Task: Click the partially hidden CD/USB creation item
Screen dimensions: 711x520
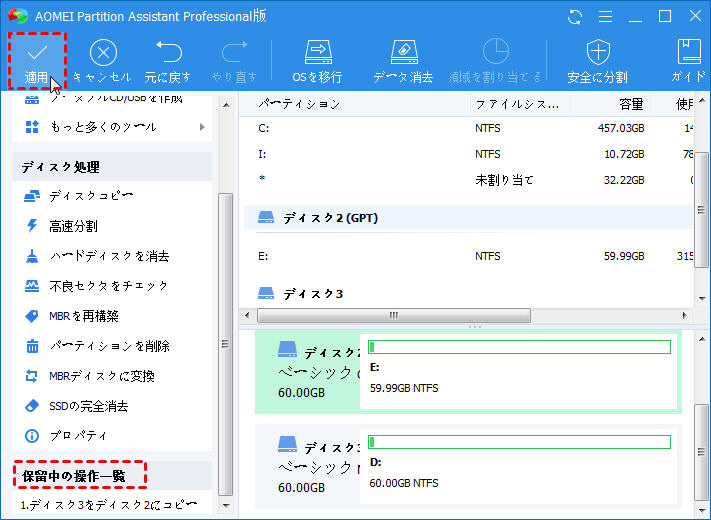Action: pyautogui.click(x=103, y=98)
